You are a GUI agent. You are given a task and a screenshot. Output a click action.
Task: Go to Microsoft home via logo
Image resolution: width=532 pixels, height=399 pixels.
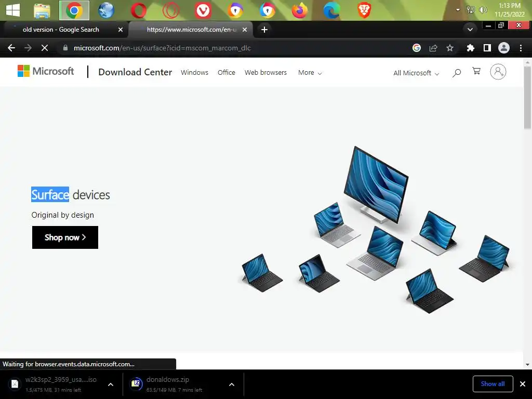pyautogui.click(x=46, y=71)
